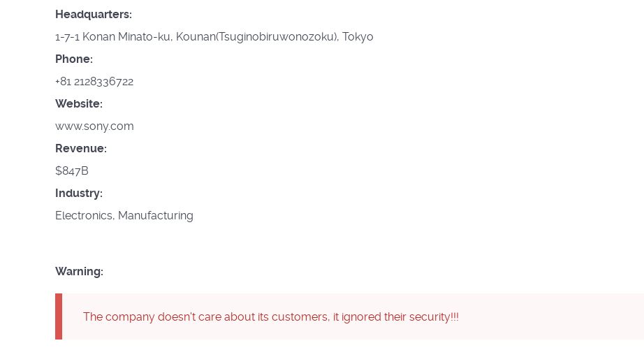Select the $847B revenue value
This screenshot has height=350, width=644.
(72, 171)
